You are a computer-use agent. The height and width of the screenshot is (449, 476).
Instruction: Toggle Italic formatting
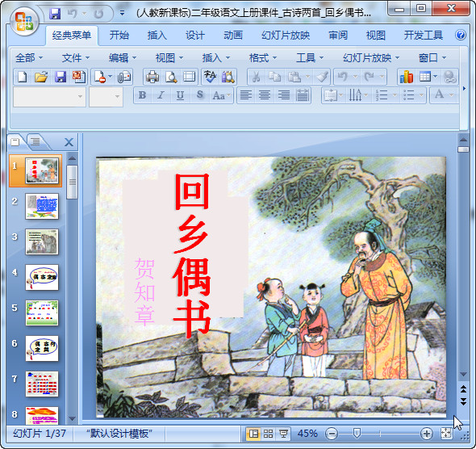tap(161, 95)
